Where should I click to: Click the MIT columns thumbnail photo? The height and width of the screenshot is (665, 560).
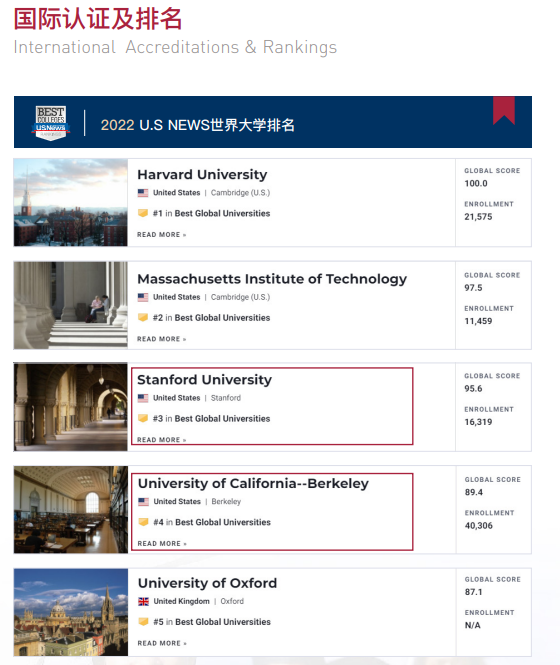click(70, 305)
